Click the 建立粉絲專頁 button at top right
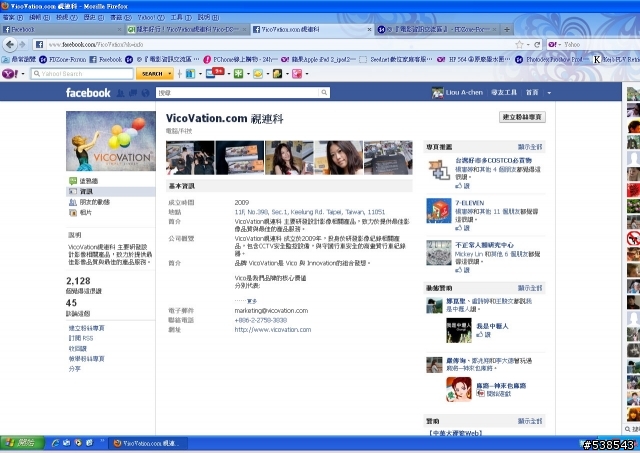This screenshot has height=453, width=640. tap(522, 117)
